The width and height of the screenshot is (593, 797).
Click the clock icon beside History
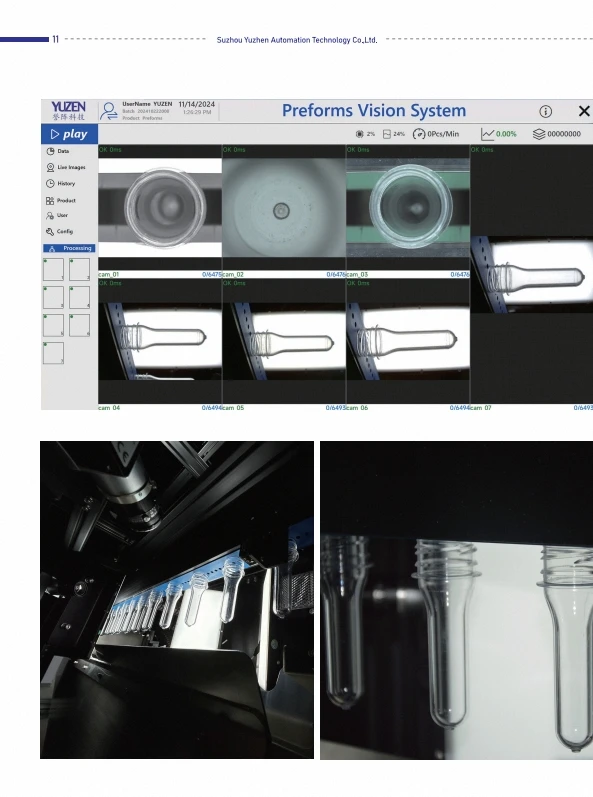click(50, 183)
